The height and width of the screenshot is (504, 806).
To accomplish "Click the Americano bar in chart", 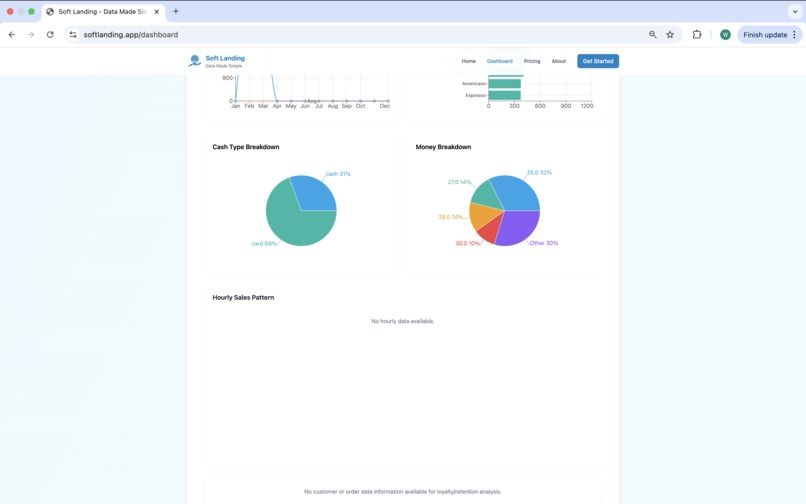I will tap(504, 83).
